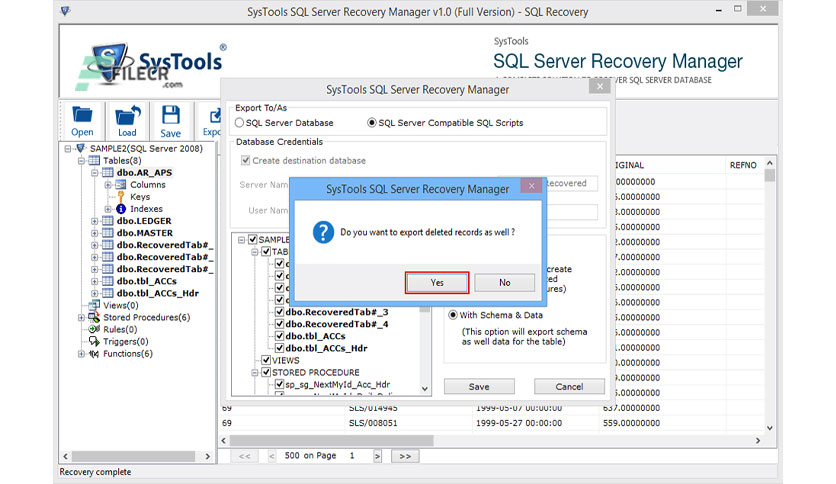Select SQL Server Database radio option
Screen dimensions: 836x484
point(239,123)
